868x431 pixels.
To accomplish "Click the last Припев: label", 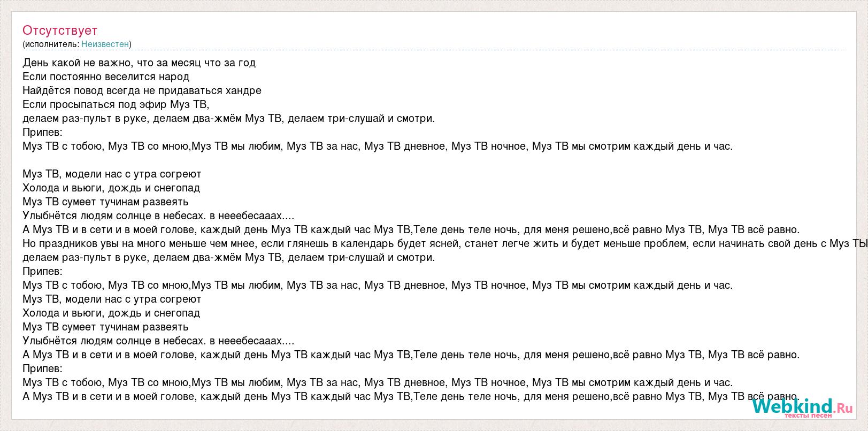I will coord(43,368).
